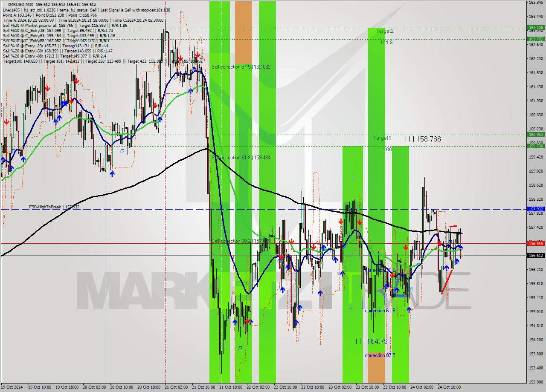Screen dimensions: 546x392
Task: Click the '| | | 154.79' price label
Action: 372,341
